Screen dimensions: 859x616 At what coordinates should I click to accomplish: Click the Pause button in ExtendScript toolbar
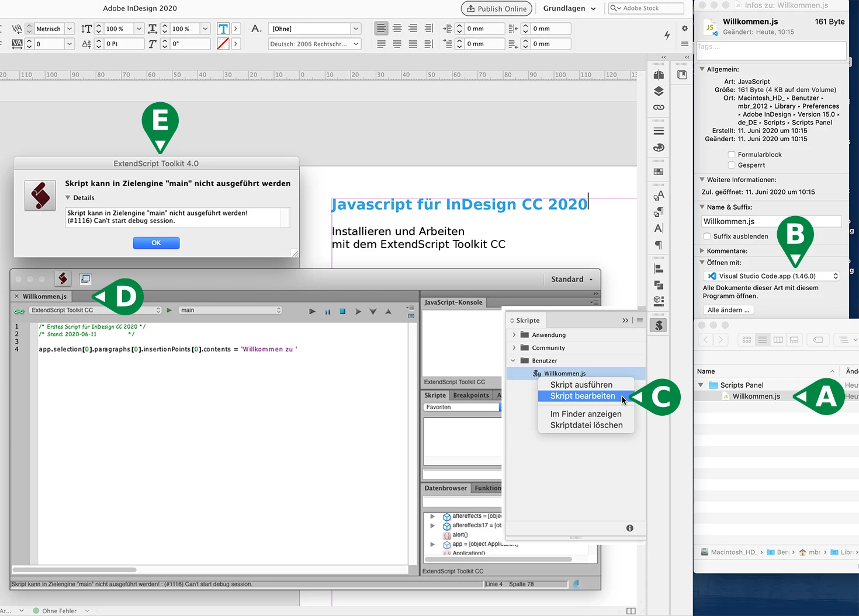(328, 311)
